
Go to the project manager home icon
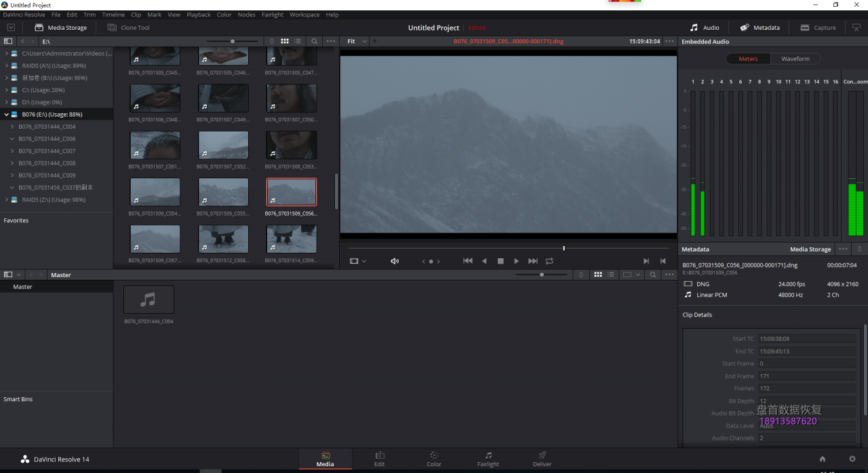pos(823,459)
